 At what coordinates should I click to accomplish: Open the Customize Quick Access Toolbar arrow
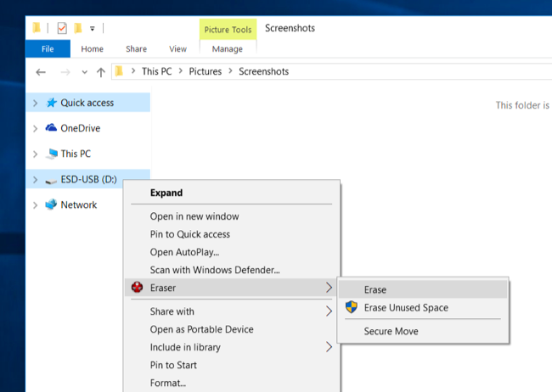click(x=92, y=29)
